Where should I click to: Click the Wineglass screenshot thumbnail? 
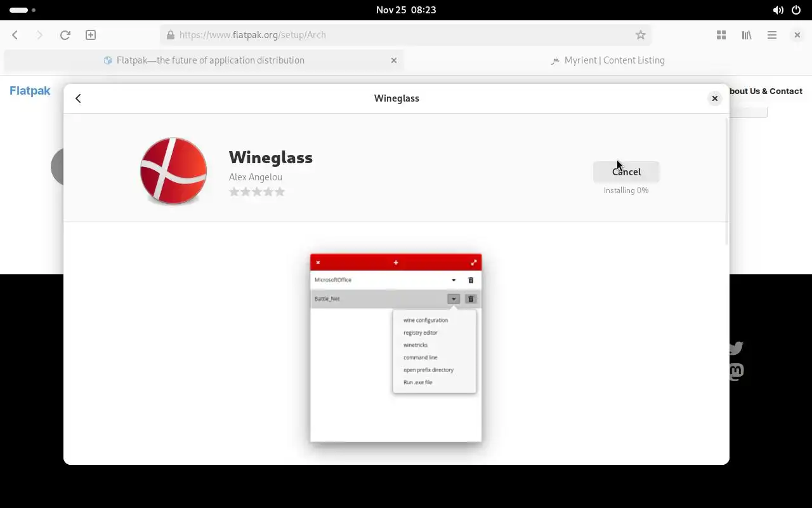(396, 348)
